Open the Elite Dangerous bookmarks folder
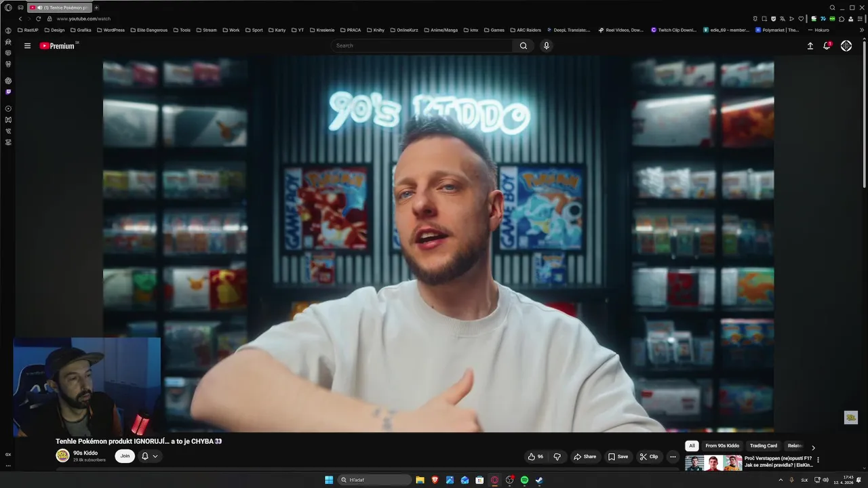This screenshot has height=488, width=868. [x=149, y=30]
